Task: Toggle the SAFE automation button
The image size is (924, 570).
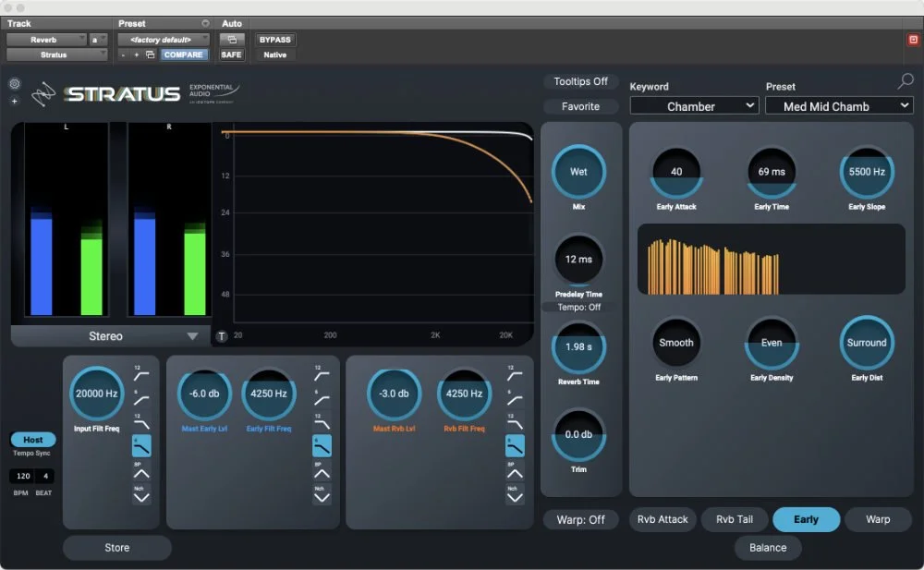Action: click(231, 55)
